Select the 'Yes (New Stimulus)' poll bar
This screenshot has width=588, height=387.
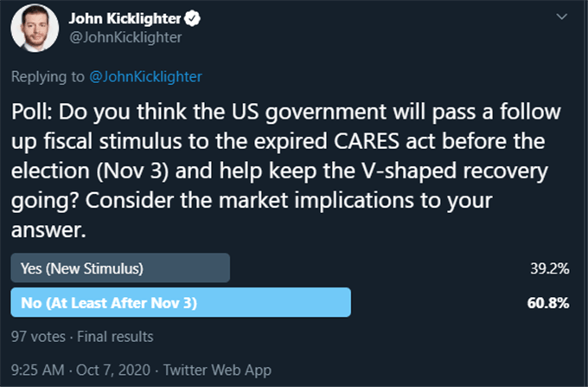click(x=120, y=268)
